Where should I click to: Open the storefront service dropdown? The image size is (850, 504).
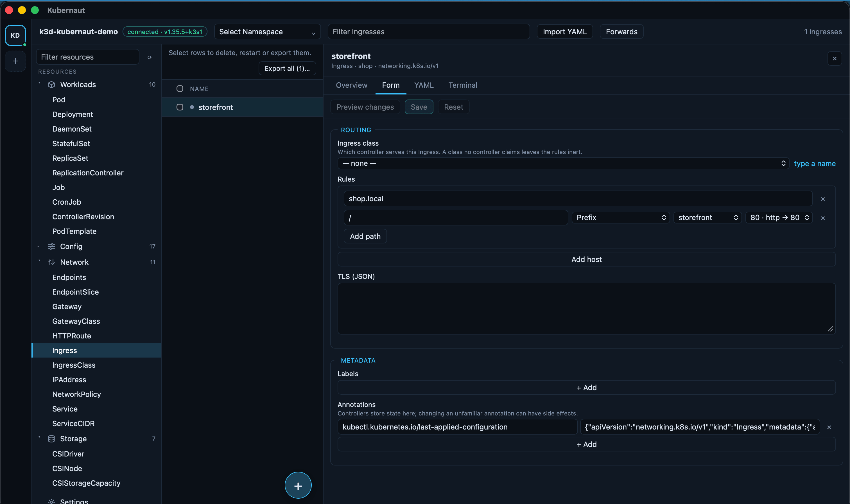(x=707, y=218)
